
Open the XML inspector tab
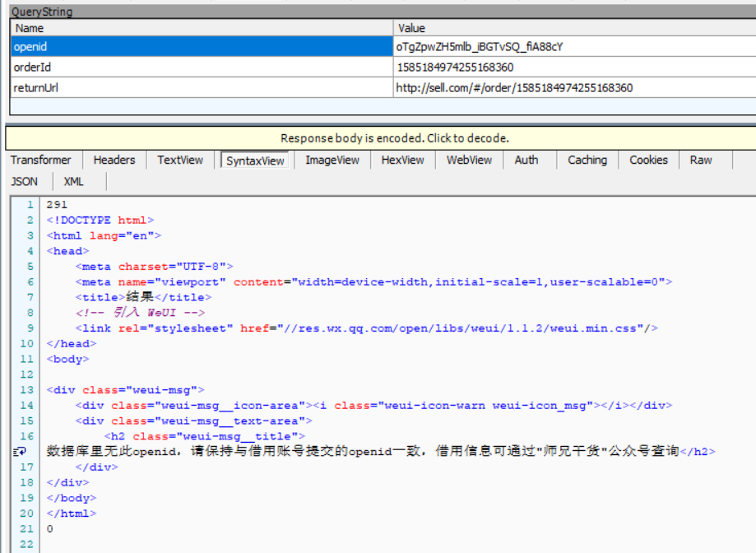[x=74, y=182]
